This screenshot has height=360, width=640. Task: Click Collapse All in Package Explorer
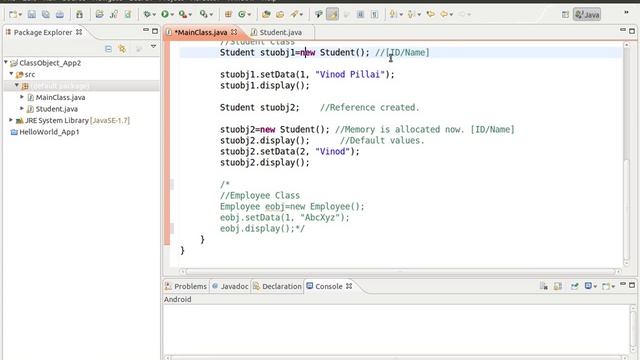click(x=108, y=49)
